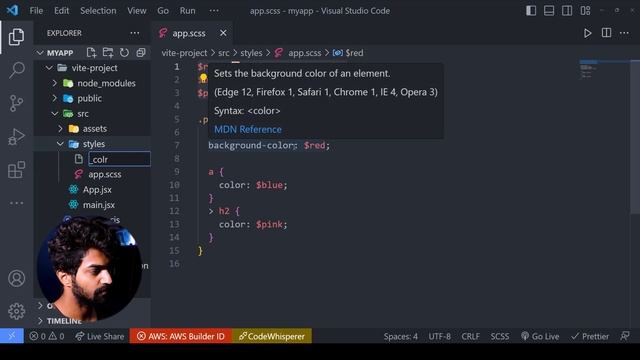This screenshot has height=360, width=640.
Task: Click the _colr file name input field
Action: 119,159
